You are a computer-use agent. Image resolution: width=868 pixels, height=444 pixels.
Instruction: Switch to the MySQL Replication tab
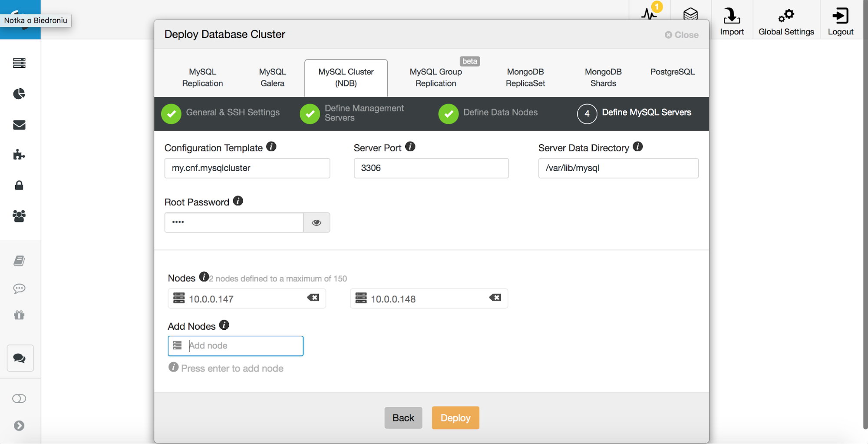[202, 77]
